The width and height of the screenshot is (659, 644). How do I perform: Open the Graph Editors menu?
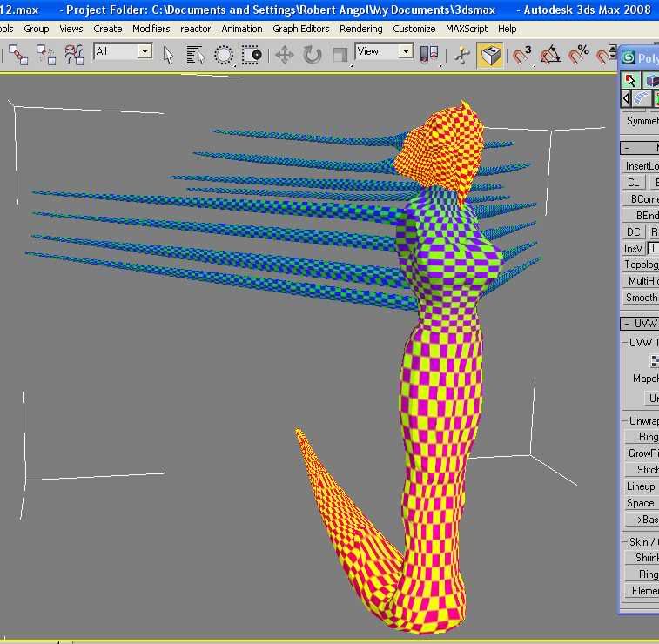click(300, 29)
